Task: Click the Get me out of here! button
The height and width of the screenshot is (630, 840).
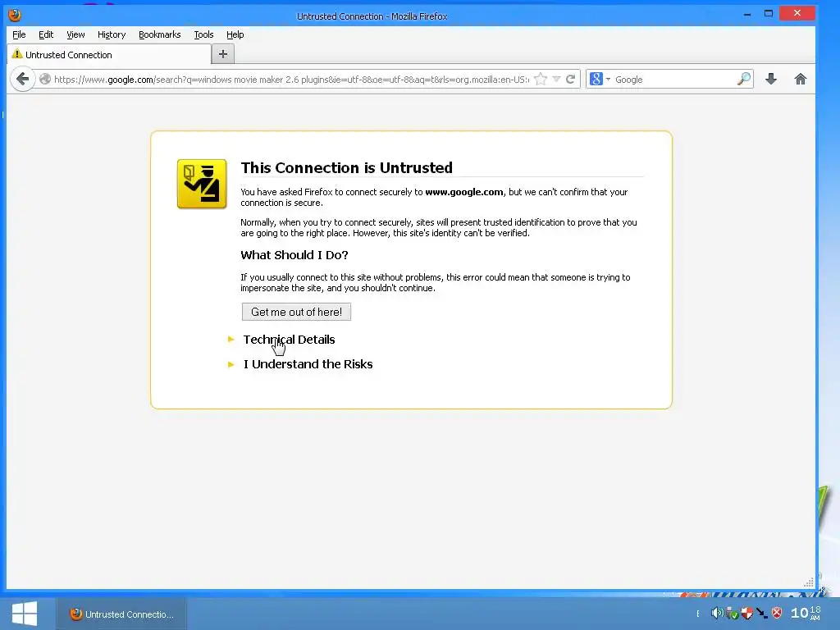Action: click(x=296, y=312)
